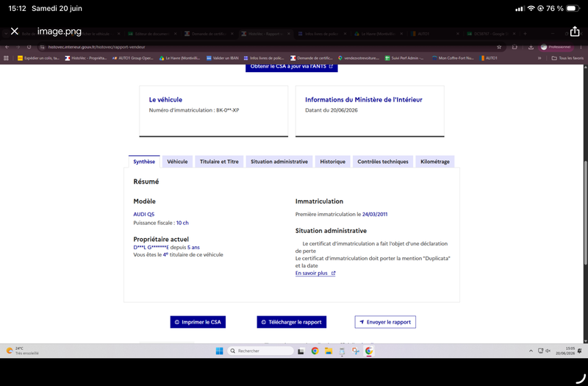Viewport: 588px width, 386px height.
Task: Tap the share icon at top right
Action: (575, 32)
